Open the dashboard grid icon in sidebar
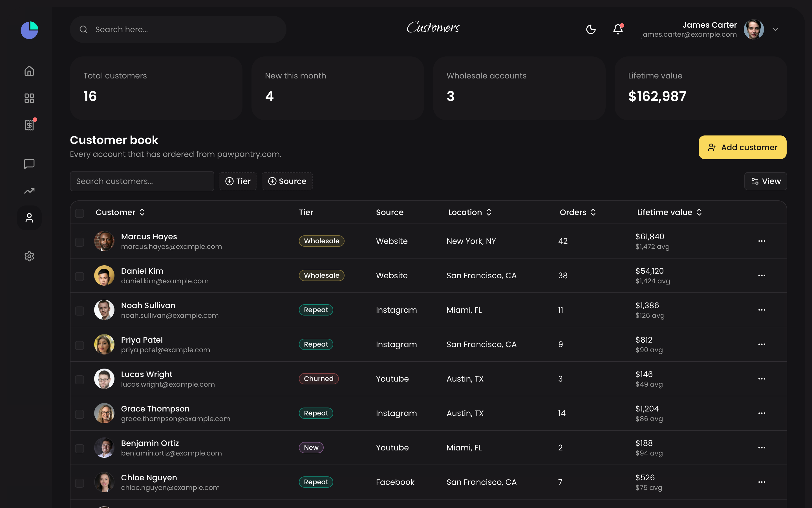The width and height of the screenshot is (812, 508). (29, 98)
